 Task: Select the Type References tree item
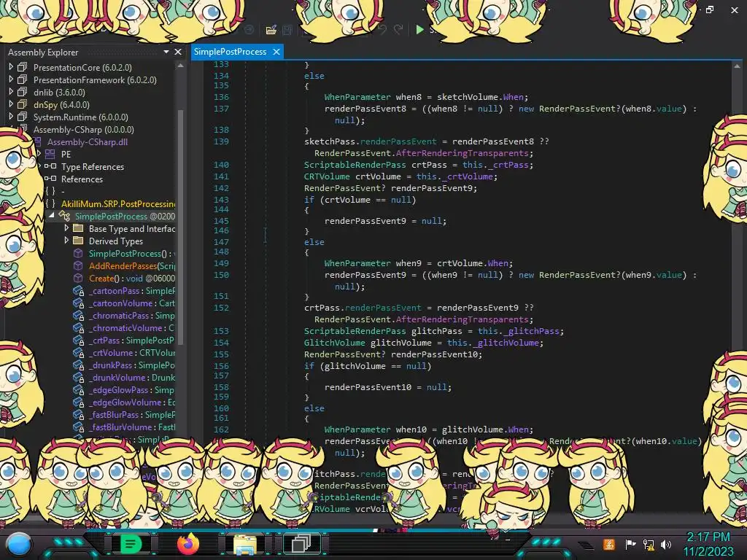click(x=93, y=167)
